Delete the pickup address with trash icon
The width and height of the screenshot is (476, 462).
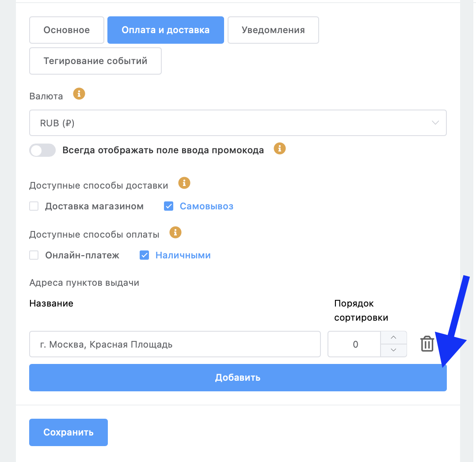(x=427, y=344)
